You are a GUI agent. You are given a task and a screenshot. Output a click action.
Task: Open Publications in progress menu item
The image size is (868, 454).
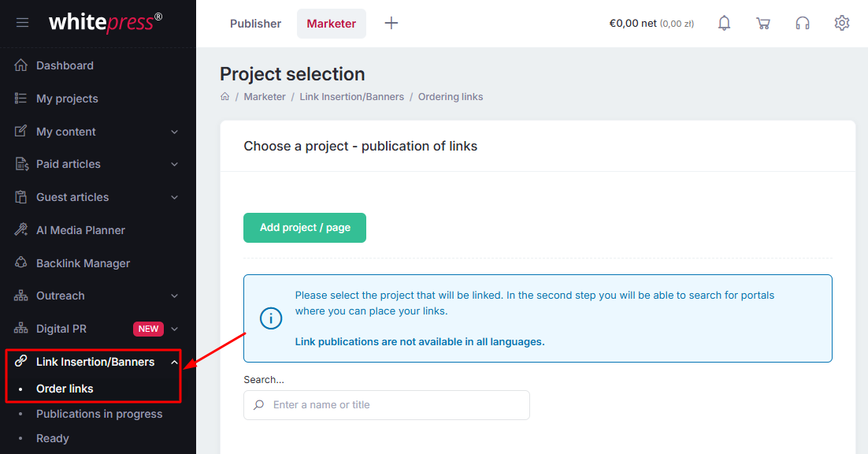(x=99, y=414)
